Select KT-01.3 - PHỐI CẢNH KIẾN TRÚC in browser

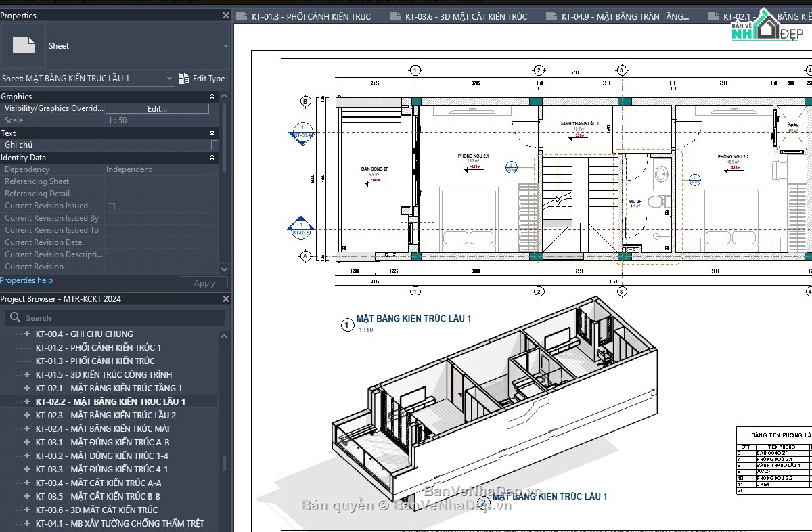tap(95, 361)
